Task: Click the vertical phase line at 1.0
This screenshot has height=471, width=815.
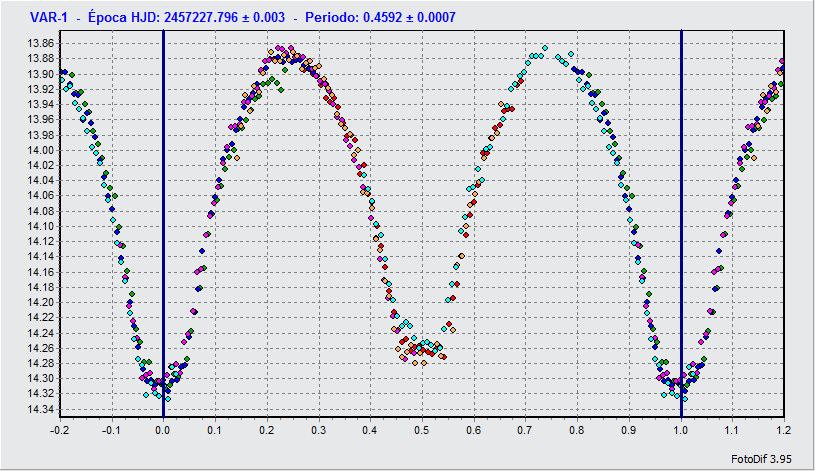Action: click(681, 224)
